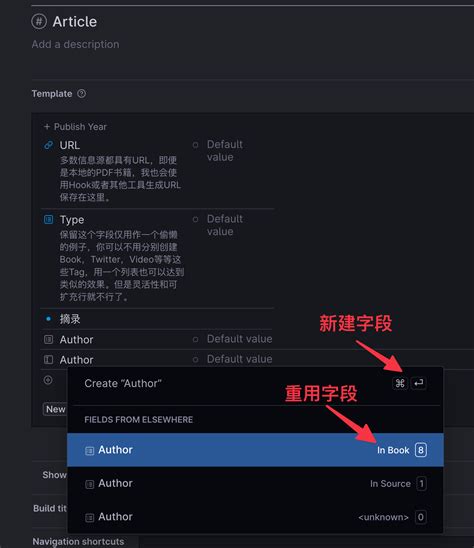Choose Author field from In Book
Viewport: 474px width, 548px height.
tap(255, 450)
